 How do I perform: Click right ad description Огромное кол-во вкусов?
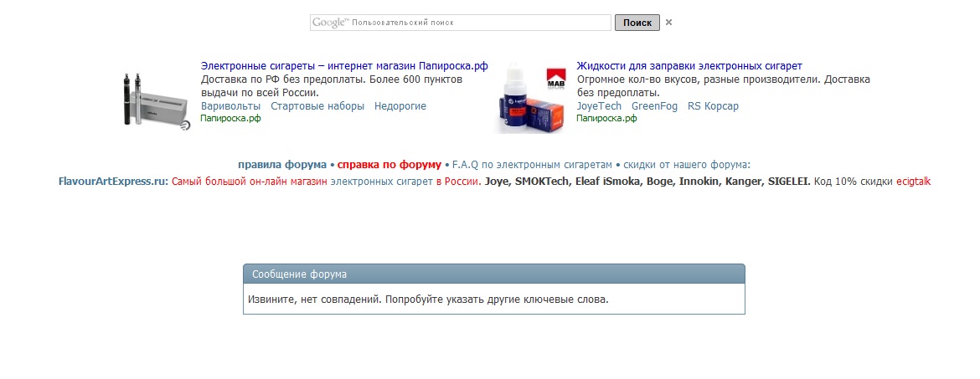pyautogui.click(x=723, y=86)
